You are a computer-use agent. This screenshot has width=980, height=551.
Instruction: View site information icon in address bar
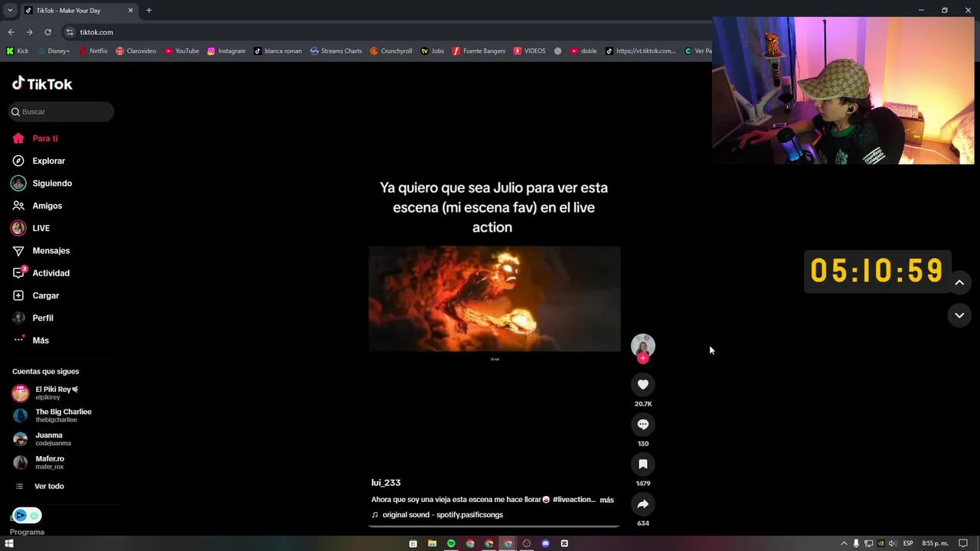tap(70, 32)
